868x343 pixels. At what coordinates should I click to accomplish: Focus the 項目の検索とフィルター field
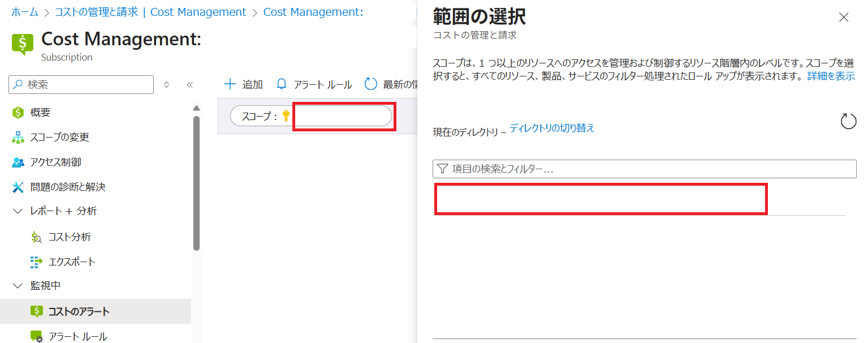click(645, 169)
